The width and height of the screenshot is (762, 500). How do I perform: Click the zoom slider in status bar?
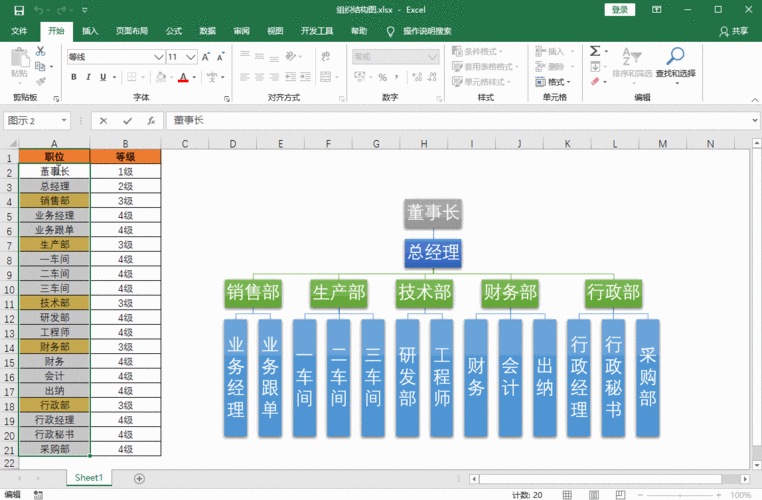(x=679, y=495)
